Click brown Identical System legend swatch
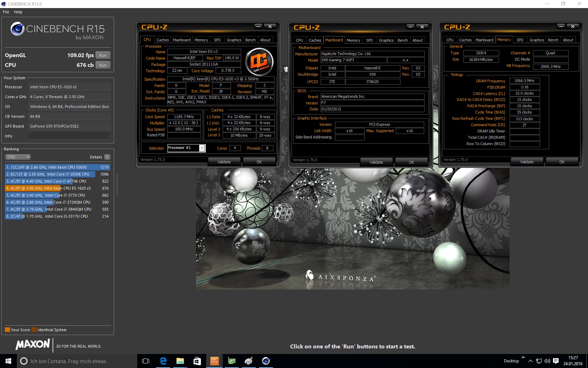 (34, 330)
